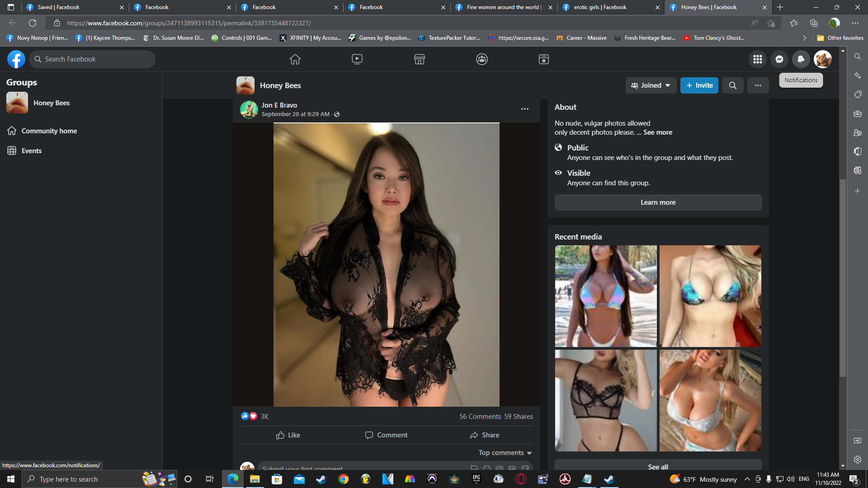868x488 pixels.
Task: Select Community home in the sidebar
Action: coord(49,131)
